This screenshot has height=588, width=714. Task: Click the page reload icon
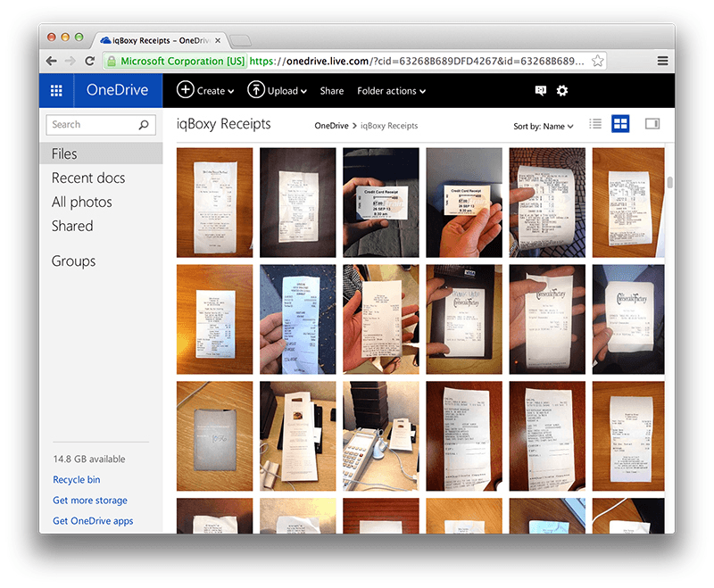tap(90, 61)
